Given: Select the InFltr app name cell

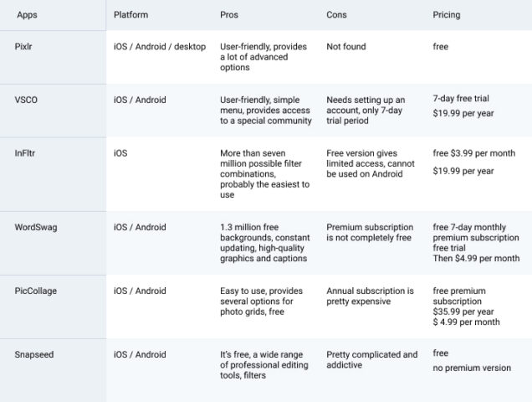Looking at the screenshot, I should pos(27,153).
